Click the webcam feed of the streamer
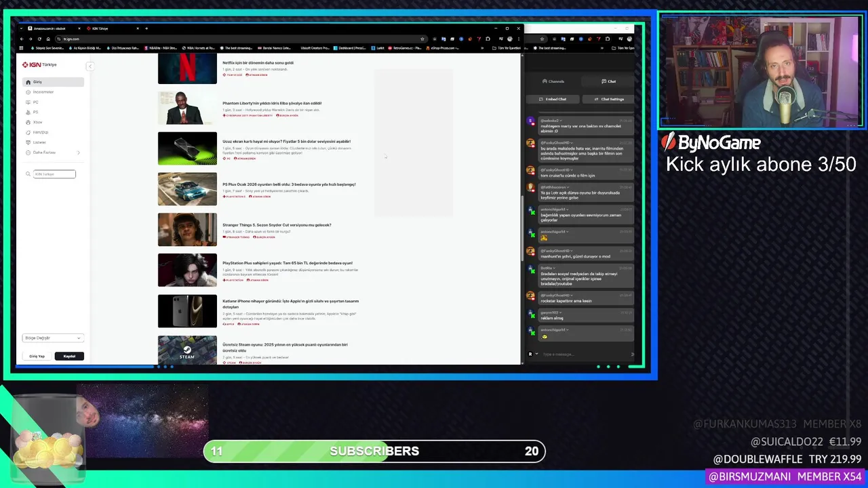 coord(761,71)
